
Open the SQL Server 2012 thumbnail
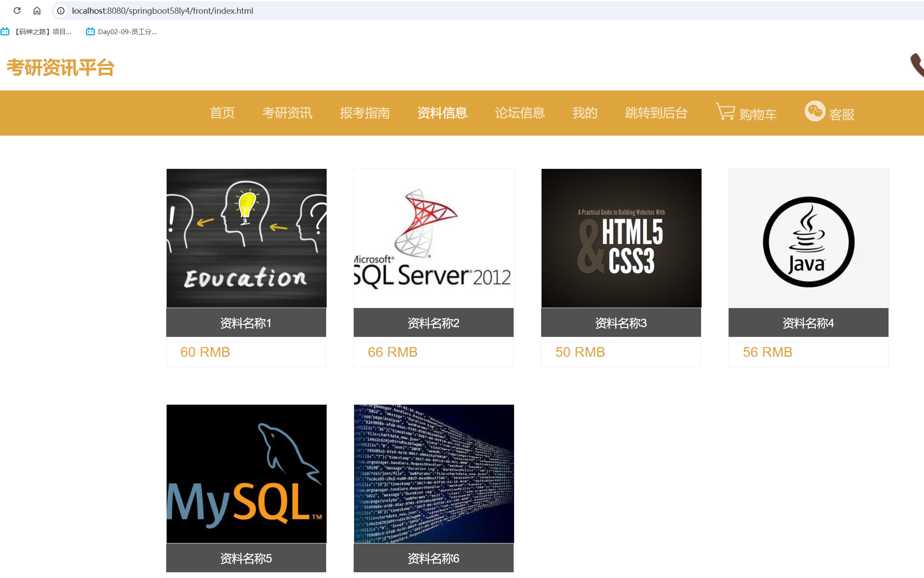coord(434,238)
